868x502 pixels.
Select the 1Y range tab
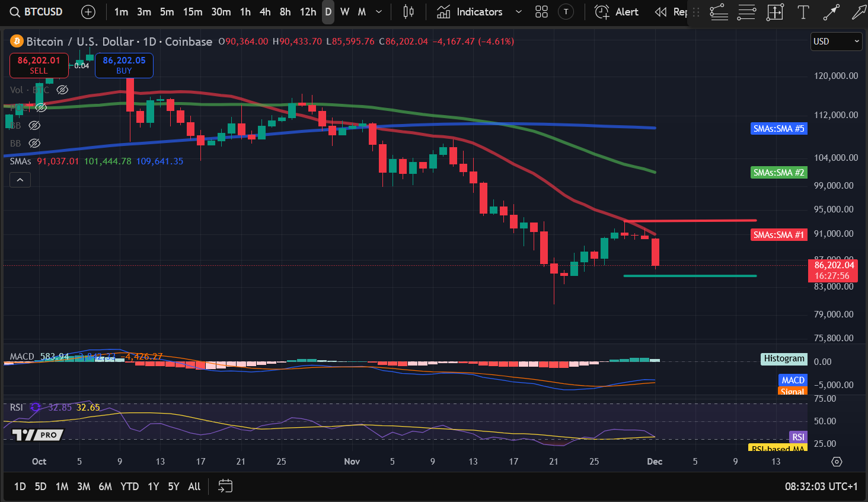(x=152, y=486)
